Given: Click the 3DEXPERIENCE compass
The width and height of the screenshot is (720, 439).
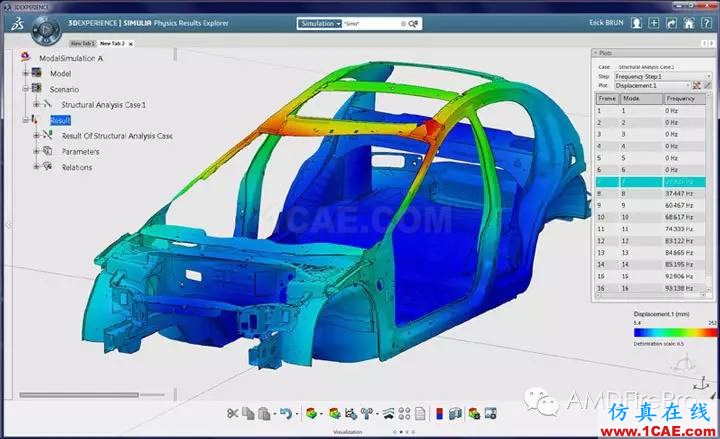Looking at the screenshot, I should (45, 30).
